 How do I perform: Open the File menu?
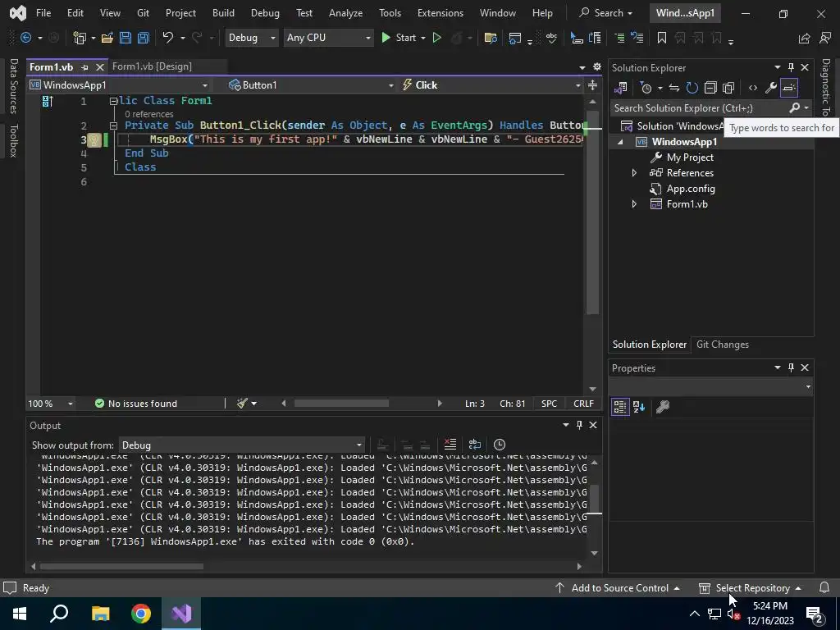click(43, 13)
